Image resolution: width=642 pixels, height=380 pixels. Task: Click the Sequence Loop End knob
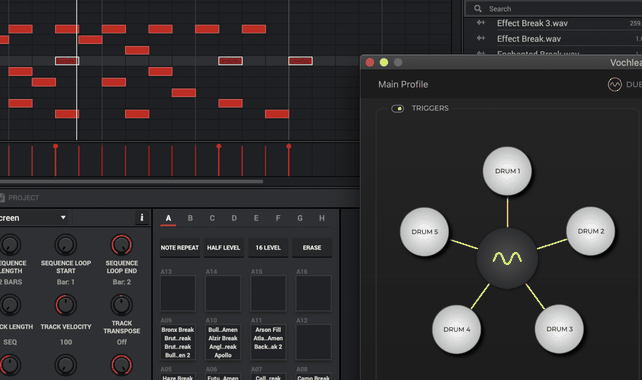122,245
